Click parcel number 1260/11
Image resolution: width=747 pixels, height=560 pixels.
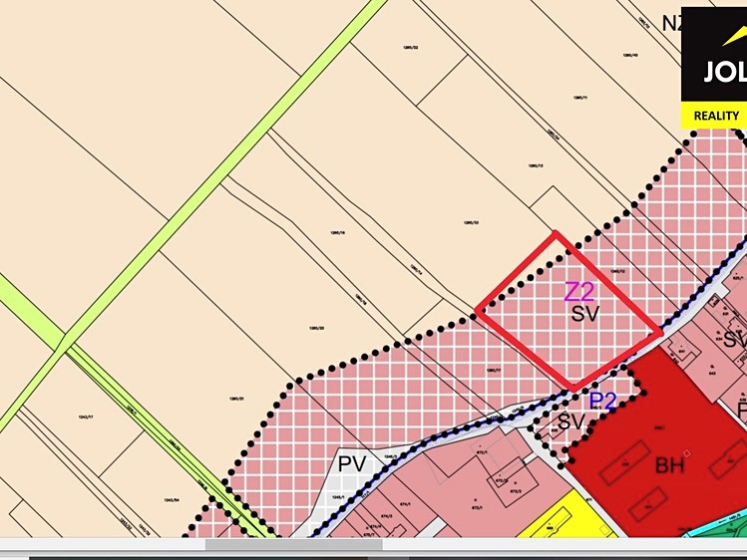point(580,98)
